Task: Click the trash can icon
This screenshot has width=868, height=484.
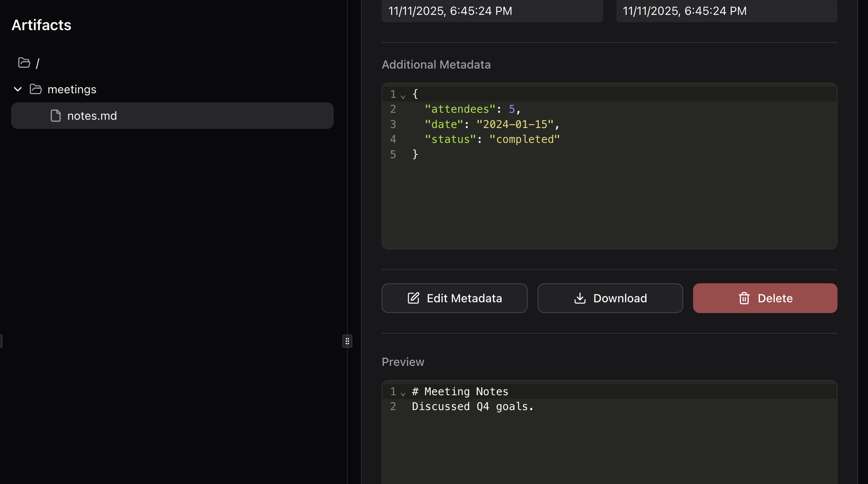Action: tap(744, 298)
